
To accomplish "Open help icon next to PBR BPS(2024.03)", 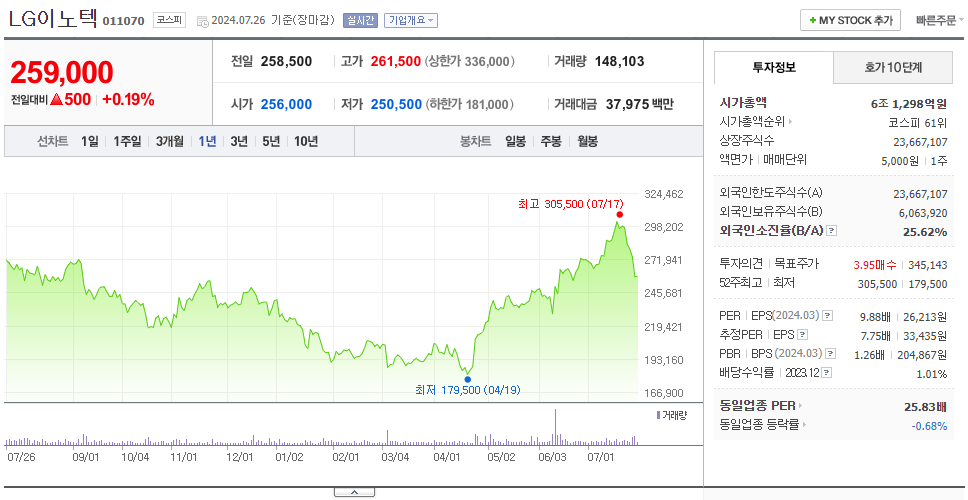I will (831, 354).
